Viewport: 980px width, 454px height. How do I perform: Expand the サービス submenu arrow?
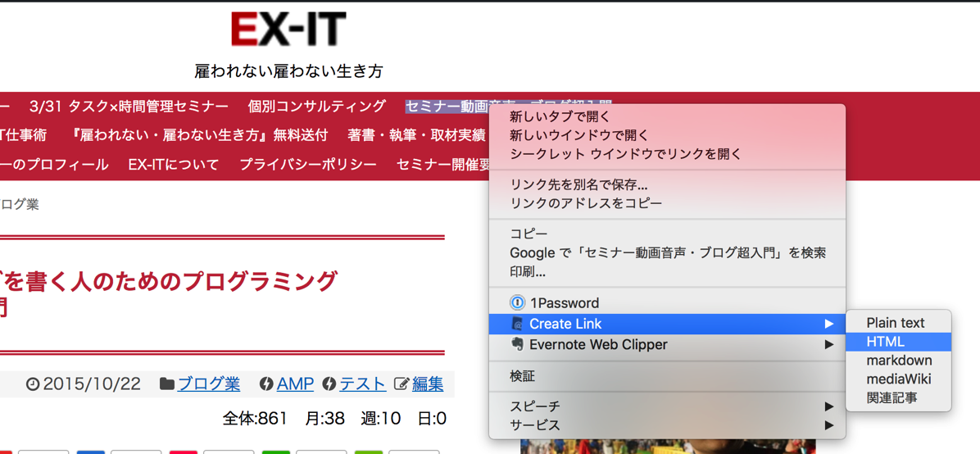[x=828, y=426]
